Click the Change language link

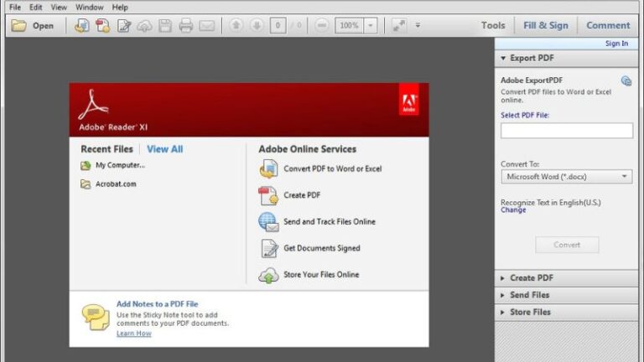[x=513, y=210]
